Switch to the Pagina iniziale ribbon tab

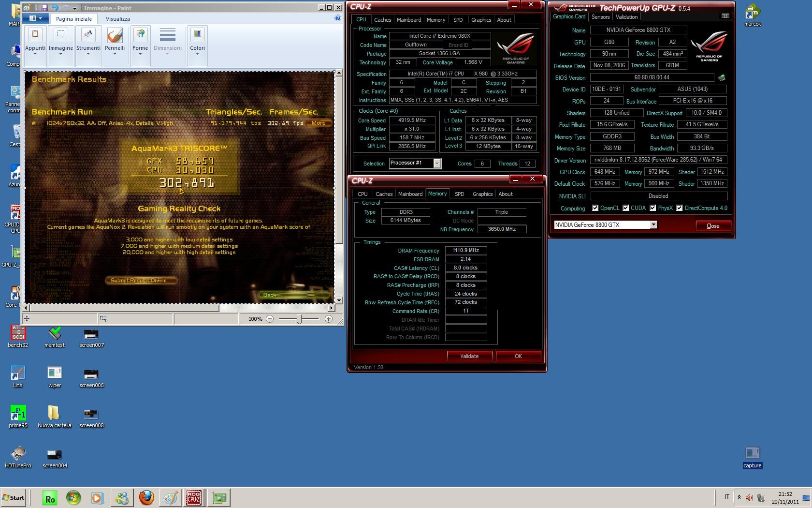click(74, 19)
